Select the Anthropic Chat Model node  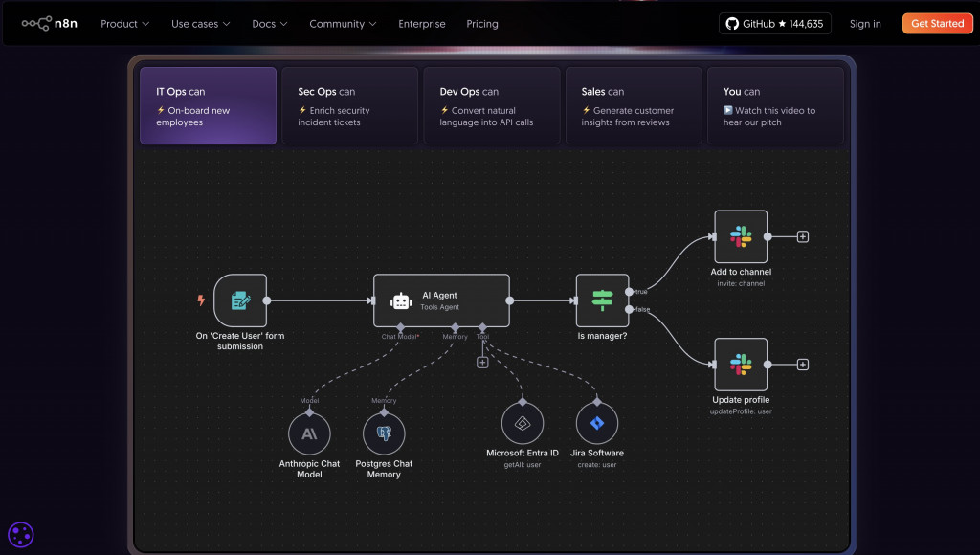[309, 433]
